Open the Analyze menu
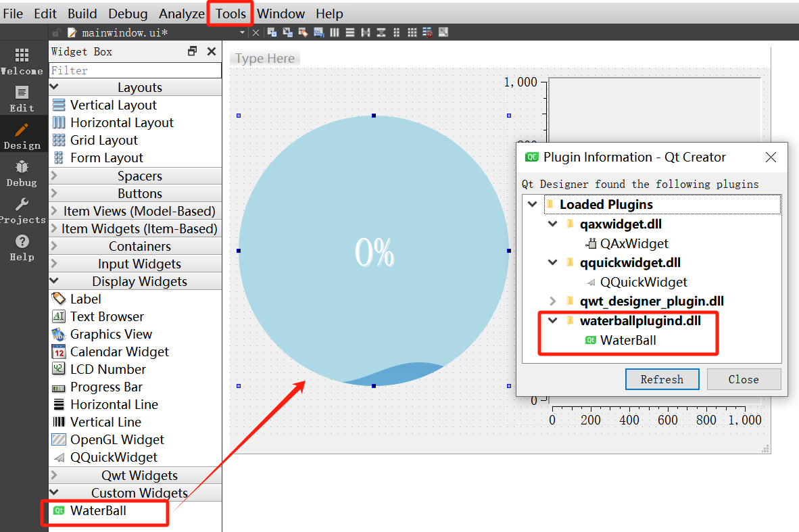This screenshot has height=532, width=799. pyautogui.click(x=181, y=14)
